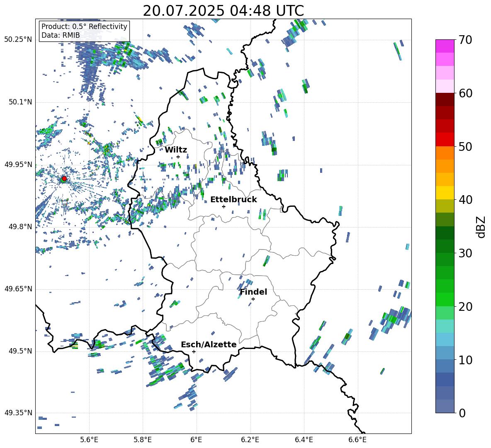
Task: Click the 'Data: RMIB' text
Action: (61, 35)
